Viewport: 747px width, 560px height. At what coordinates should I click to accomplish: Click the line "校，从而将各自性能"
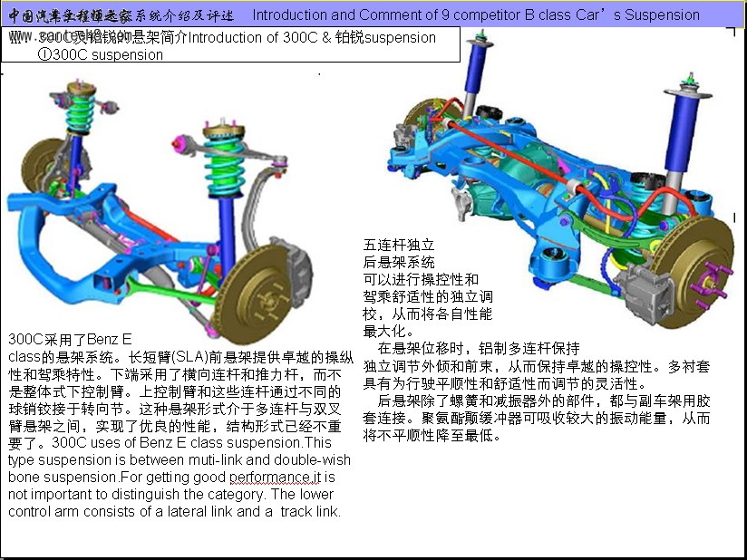(x=428, y=314)
